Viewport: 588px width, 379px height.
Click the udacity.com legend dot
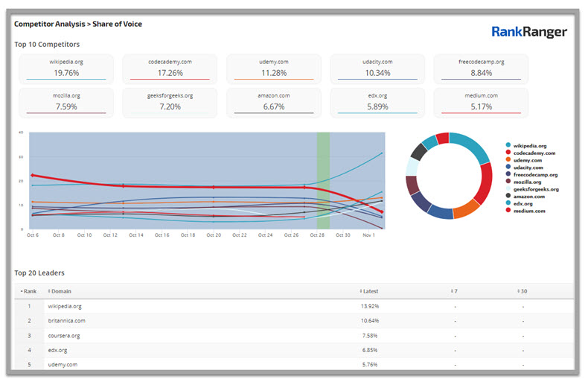pos(508,168)
